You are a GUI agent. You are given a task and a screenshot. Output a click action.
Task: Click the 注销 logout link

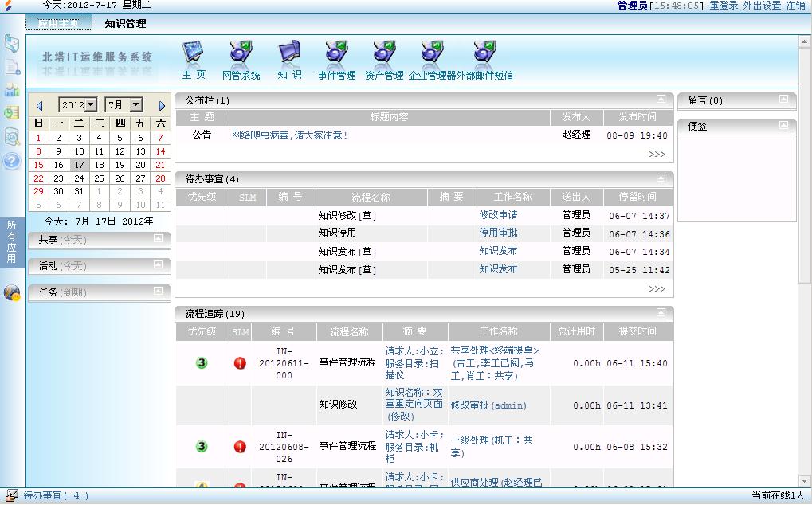(795, 6)
